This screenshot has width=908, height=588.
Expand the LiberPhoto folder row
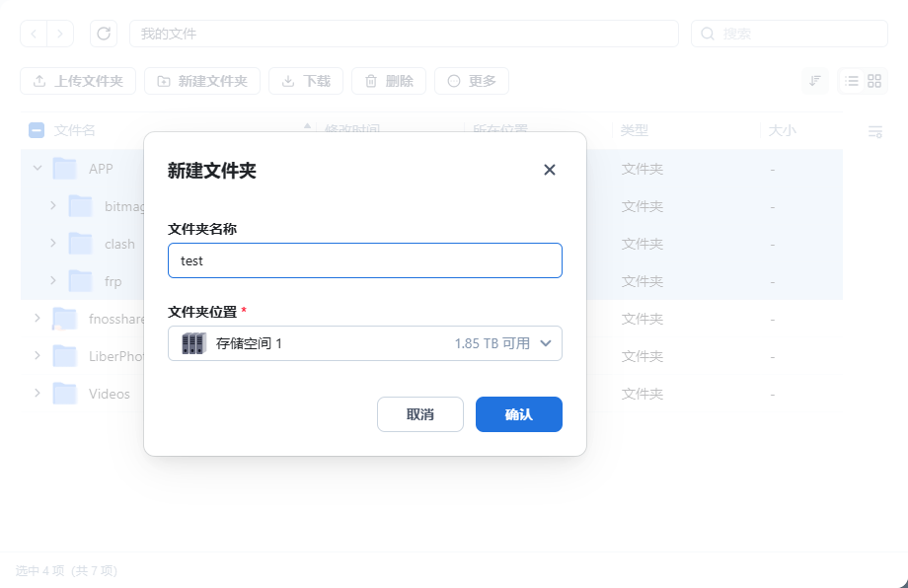(x=38, y=355)
